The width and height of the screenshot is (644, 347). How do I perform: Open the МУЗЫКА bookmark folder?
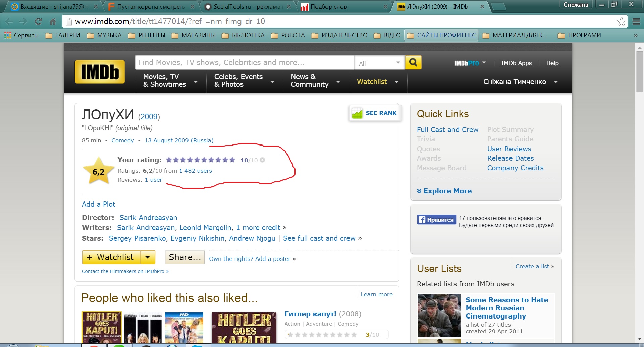(x=105, y=35)
